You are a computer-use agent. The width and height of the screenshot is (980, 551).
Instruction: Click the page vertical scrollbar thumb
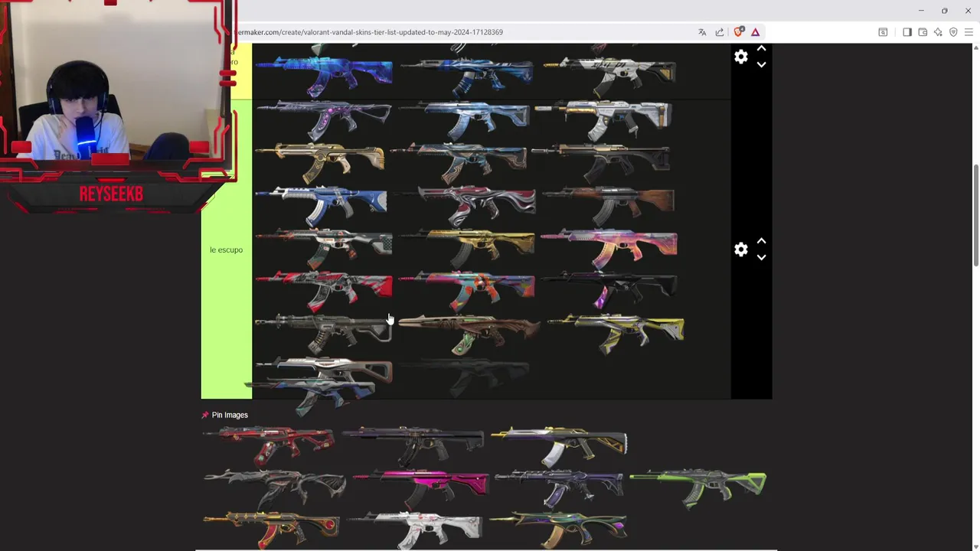pyautogui.click(x=975, y=216)
